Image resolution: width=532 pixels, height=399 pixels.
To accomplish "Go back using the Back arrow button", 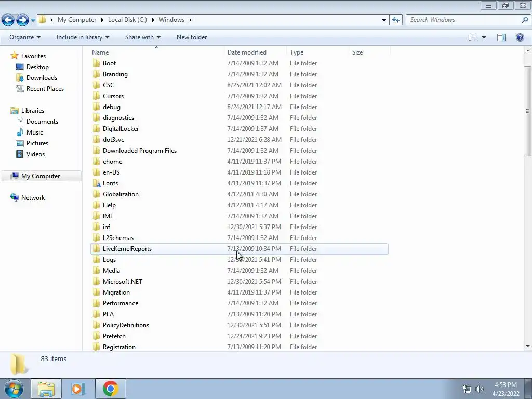I will coord(8,20).
